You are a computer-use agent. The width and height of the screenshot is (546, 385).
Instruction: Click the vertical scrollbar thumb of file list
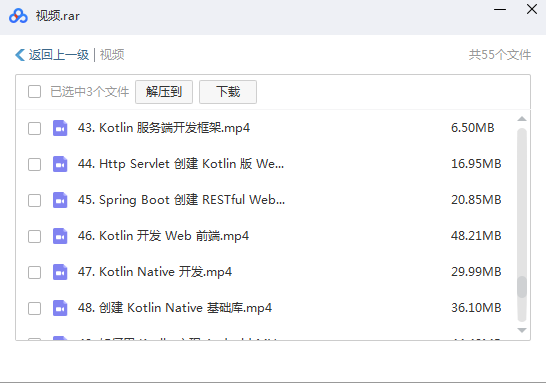pos(522,287)
